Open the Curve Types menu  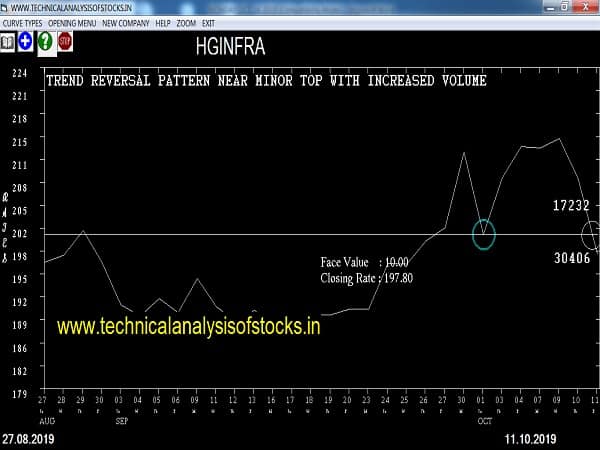tap(24, 22)
